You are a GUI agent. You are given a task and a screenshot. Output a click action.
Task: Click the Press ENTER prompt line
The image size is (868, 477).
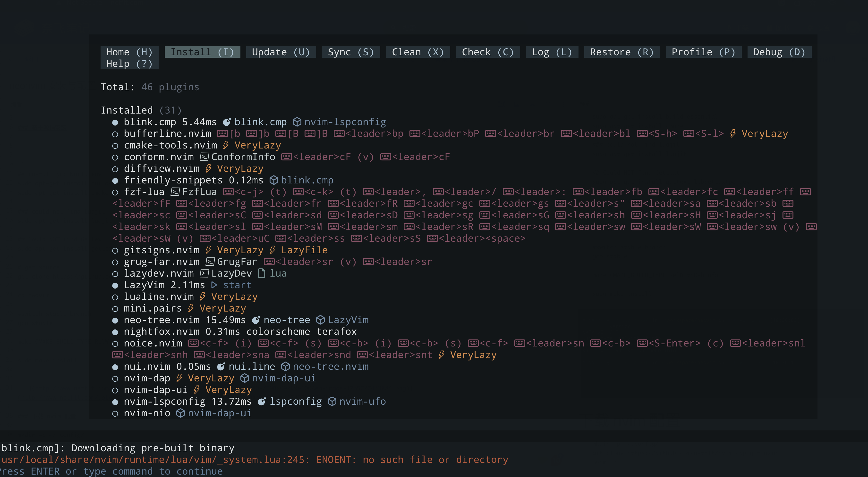[111, 471]
